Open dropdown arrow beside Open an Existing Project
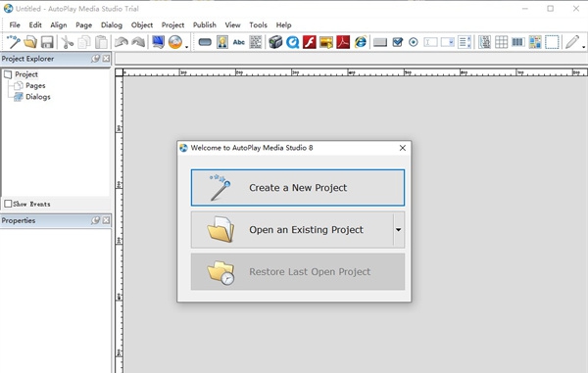 click(x=398, y=229)
